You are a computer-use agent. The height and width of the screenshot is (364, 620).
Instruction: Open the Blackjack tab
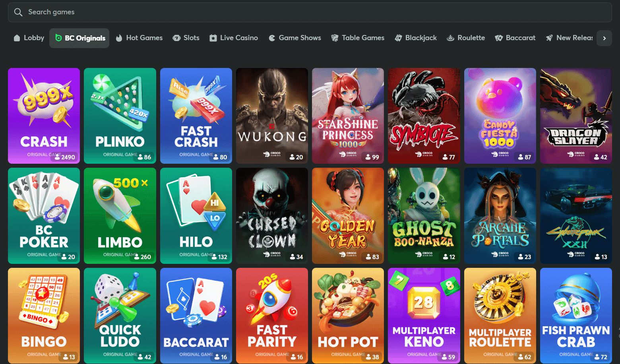click(x=416, y=38)
